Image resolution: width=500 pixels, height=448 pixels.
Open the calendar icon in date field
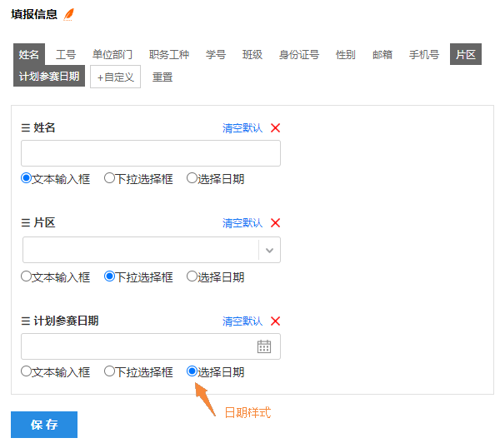264,346
